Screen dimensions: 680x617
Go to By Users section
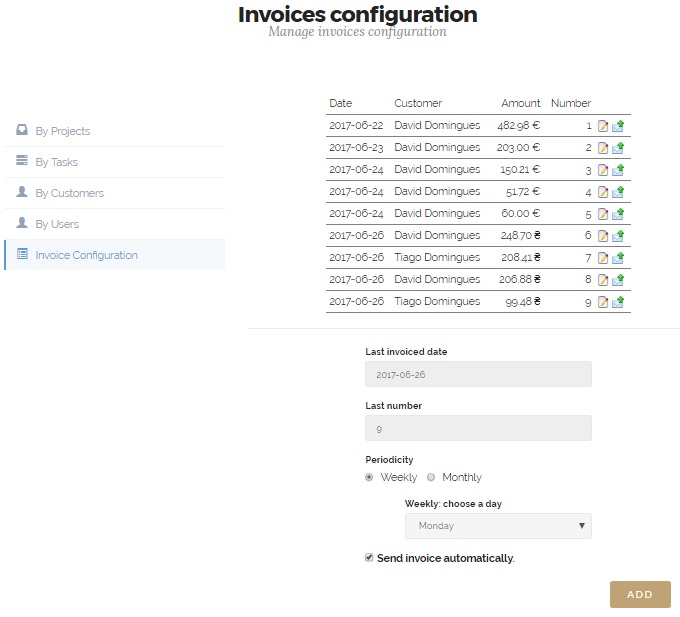pos(114,224)
